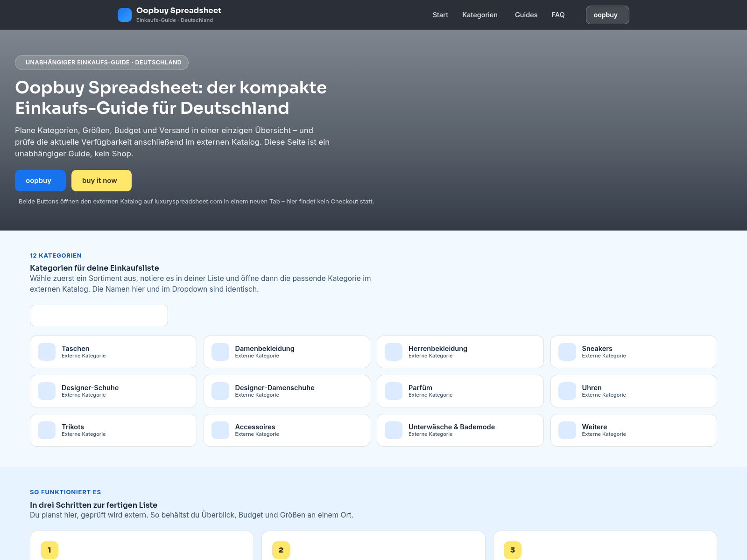Image resolution: width=747 pixels, height=560 pixels.
Task: Click the Accessoires category icon
Action: 220,430
